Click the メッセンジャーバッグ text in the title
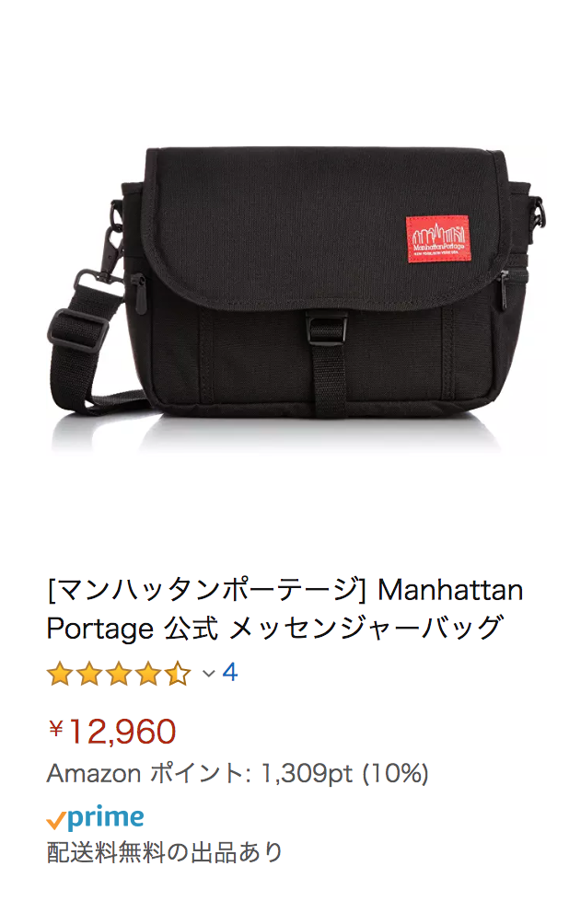Image resolution: width=569 pixels, height=924 pixels. [366, 629]
